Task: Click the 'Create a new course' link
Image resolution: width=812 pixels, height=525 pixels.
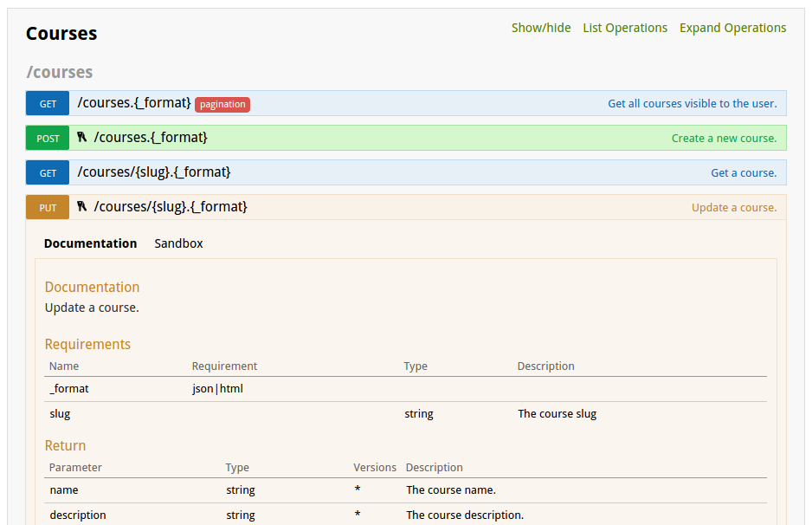Action: point(725,138)
